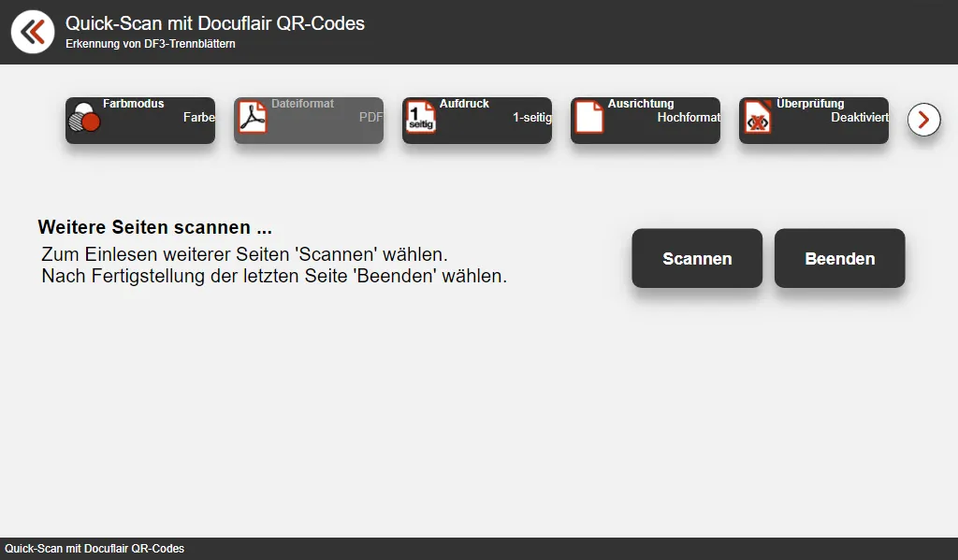This screenshot has width=958, height=560.
Task: Select the Hochformat orientation value
Action: point(689,118)
